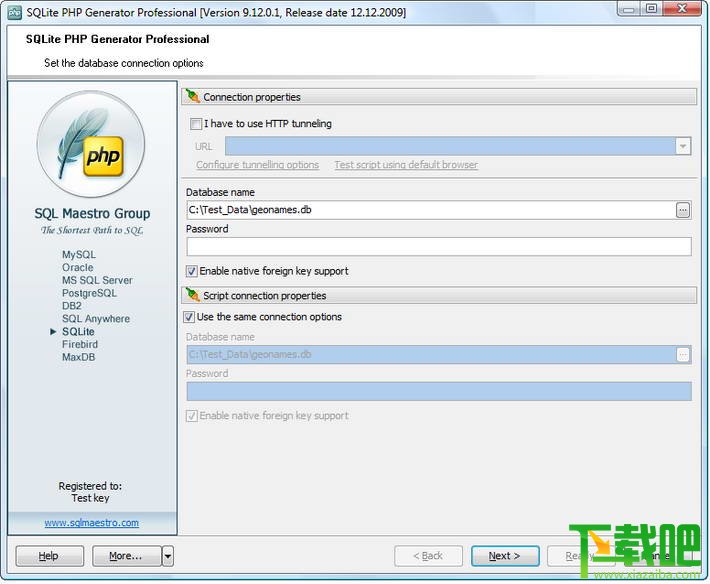This screenshot has width=710, height=584.
Task: Click the app icon in title bar
Action: pyautogui.click(x=14, y=12)
